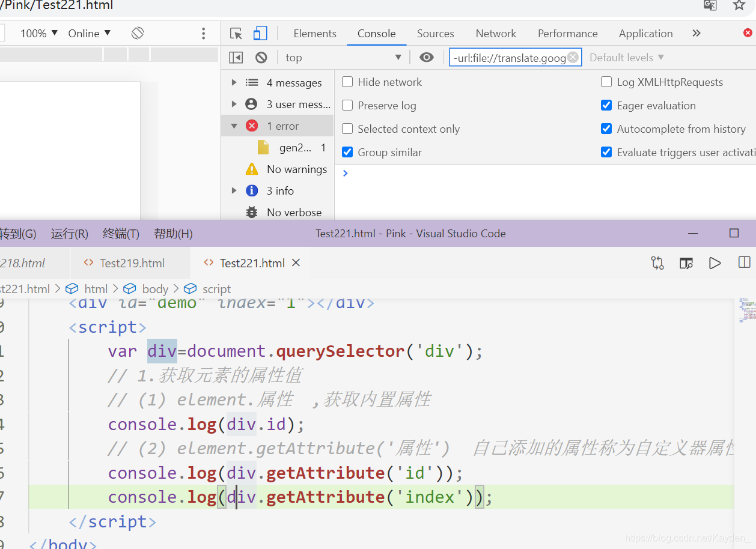The image size is (756, 549).
Task: Click querySelector in the code editor
Action: pyautogui.click(x=340, y=351)
